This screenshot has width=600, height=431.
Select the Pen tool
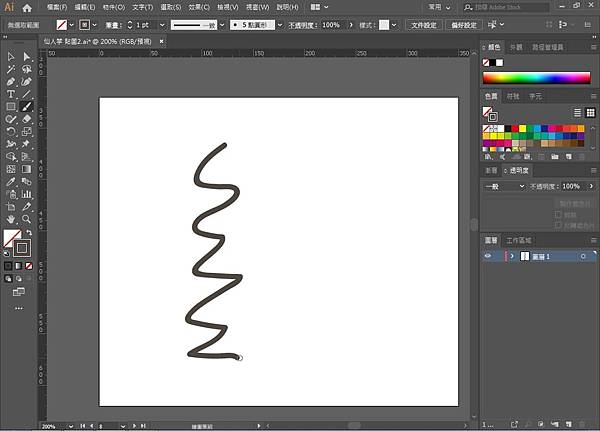pyautogui.click(x=11, y=82)
